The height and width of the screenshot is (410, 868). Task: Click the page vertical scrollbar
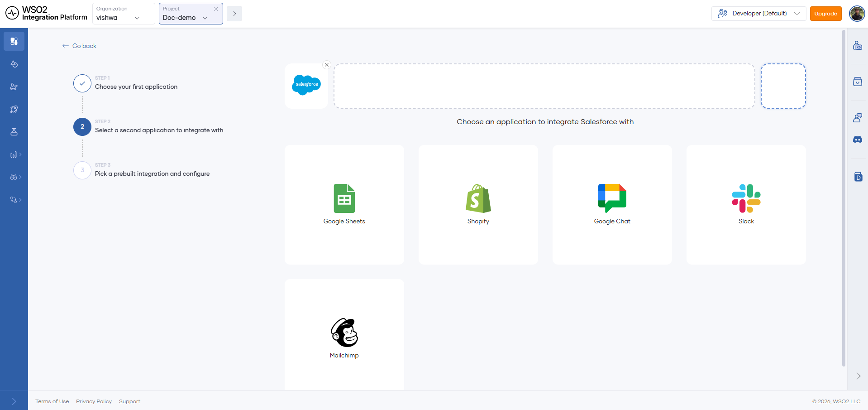pyautogui.click(x=844, y=198)
